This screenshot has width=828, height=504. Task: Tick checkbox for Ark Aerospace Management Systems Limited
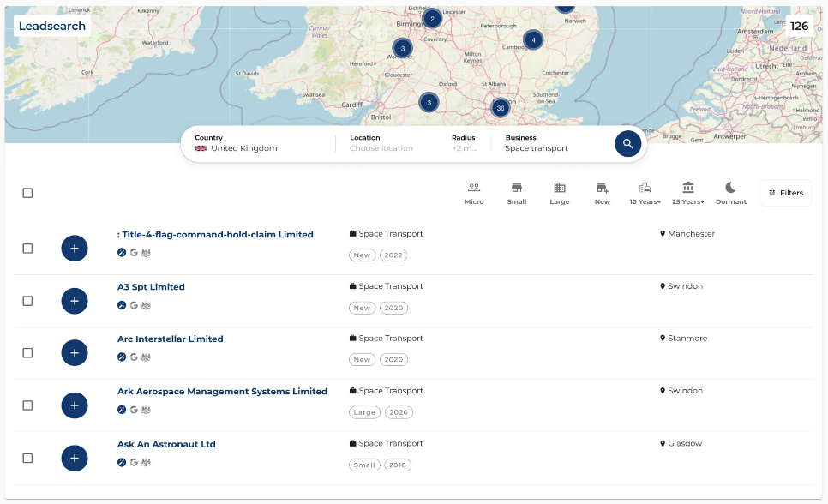(27, 405)
